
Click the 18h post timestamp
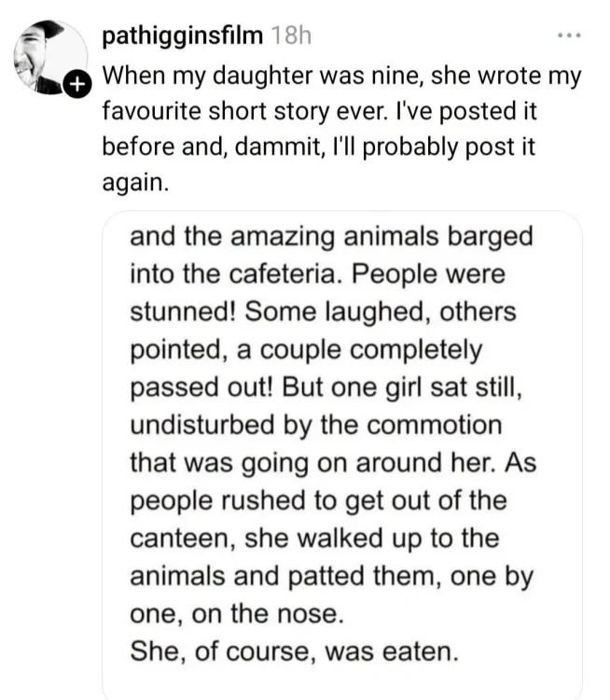pos(291,35)
